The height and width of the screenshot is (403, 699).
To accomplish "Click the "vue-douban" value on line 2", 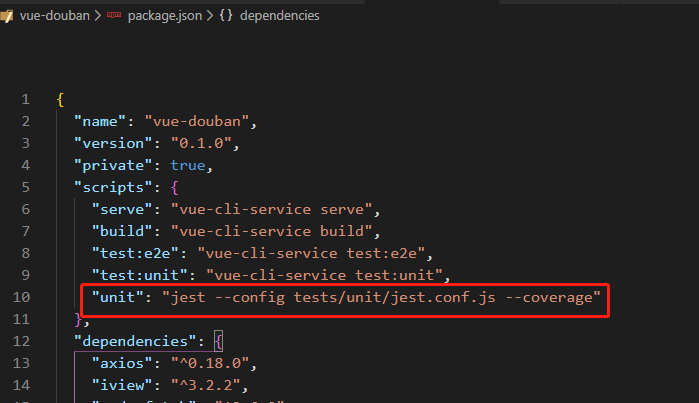I will (197, 121).
